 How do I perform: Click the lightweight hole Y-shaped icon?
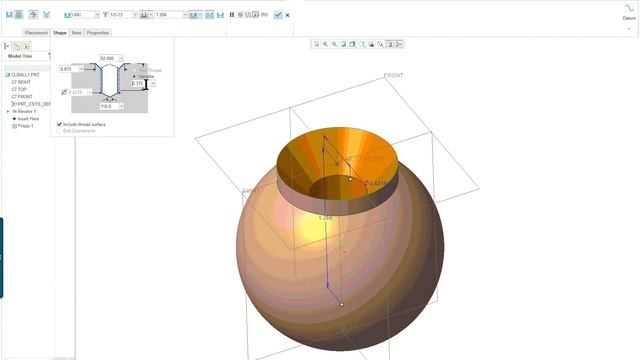tap(46, 15)
